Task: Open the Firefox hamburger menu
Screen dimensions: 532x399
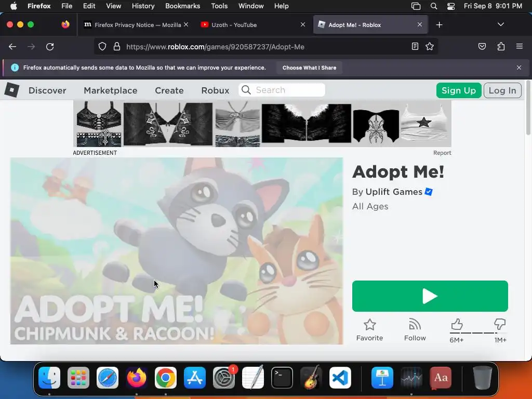Action: coord(519,46)
